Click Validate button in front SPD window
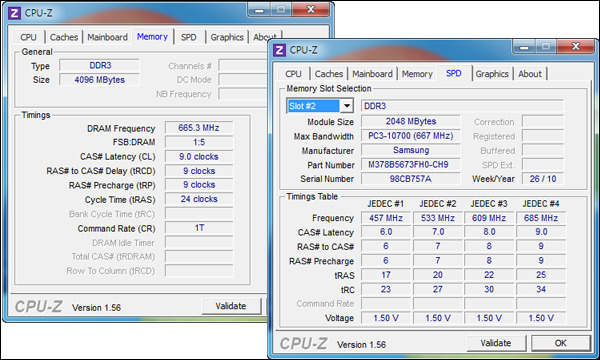Screen dimensions: 600x360 tap(496, 343)
